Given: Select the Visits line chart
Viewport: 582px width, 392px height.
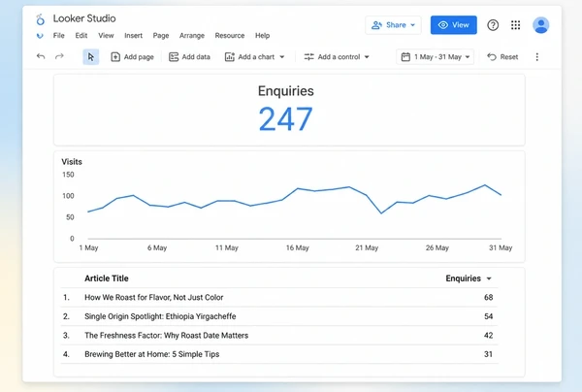Looking at the screenshot, I should click(289, 207).
